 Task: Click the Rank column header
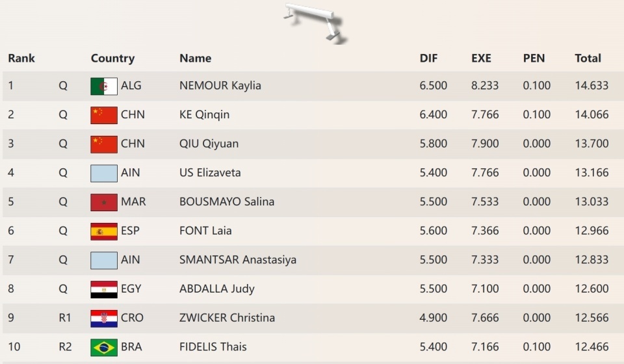[21, 58]
